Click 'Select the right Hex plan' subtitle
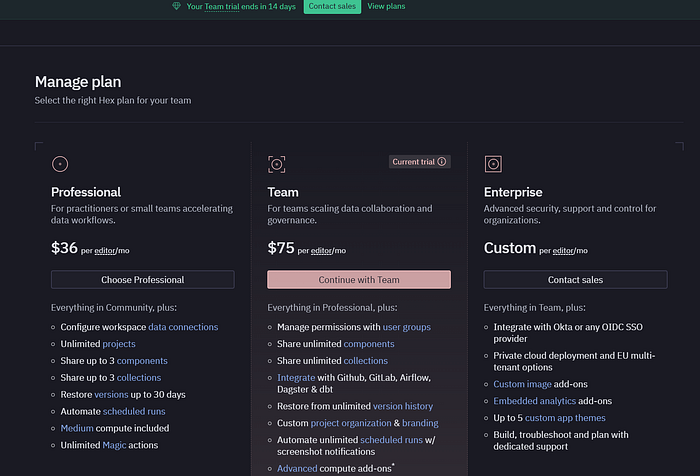The width and height of the screenshot is (700, 476). [x=113, y=100]
